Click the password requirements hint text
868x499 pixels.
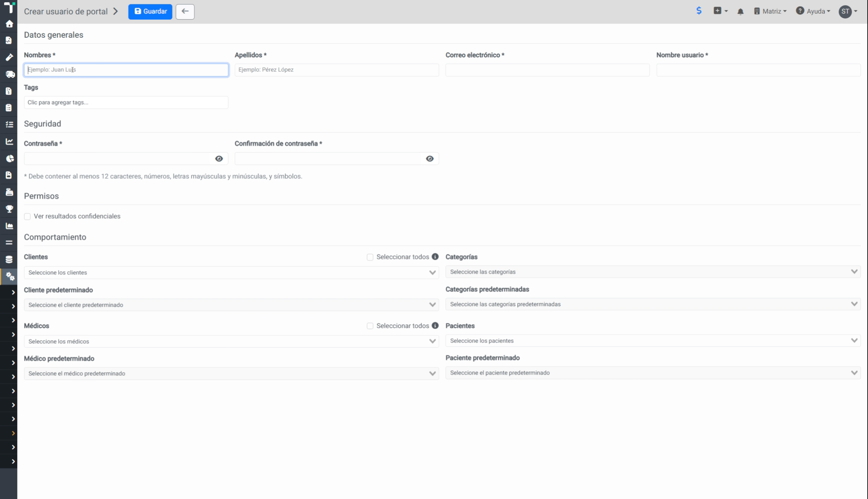point(163,176)
